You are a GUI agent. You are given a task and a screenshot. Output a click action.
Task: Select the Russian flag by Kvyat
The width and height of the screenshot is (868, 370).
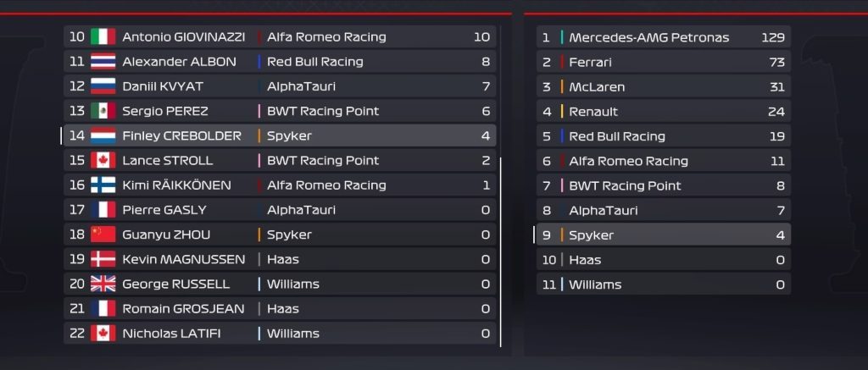pyautogui.click(x=103, y=86)
